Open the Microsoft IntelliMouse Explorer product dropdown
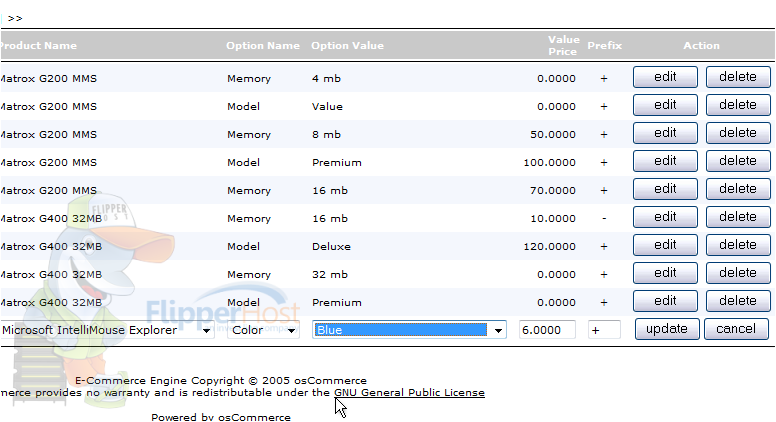Image resolution: width=776 pixels, height=422 pixels. pos(107,330)
